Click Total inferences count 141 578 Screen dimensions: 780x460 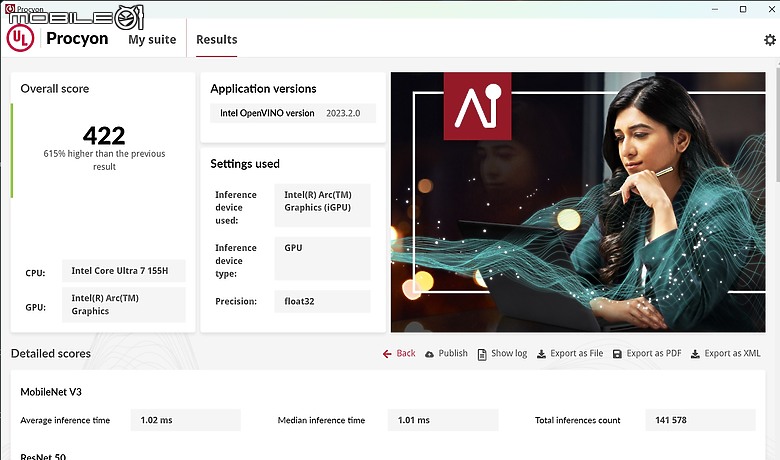coord(700,420)
